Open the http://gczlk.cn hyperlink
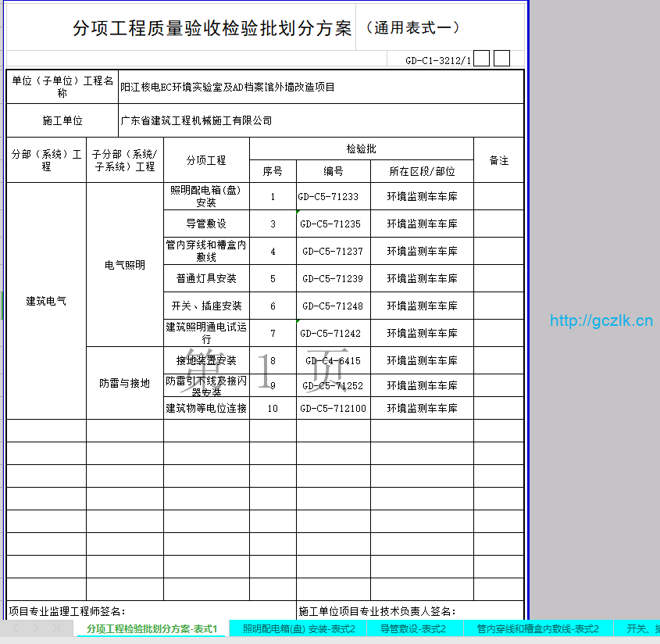 601,320
